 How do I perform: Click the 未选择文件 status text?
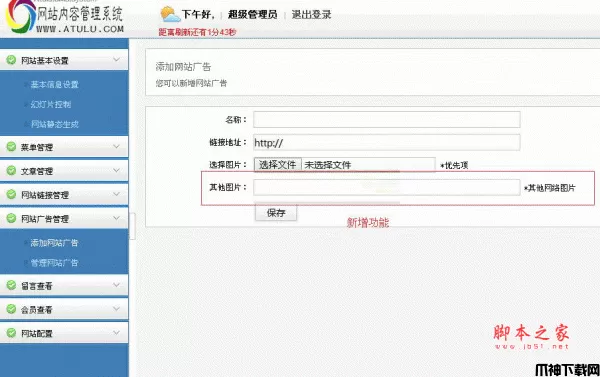[x=328, y=165]
